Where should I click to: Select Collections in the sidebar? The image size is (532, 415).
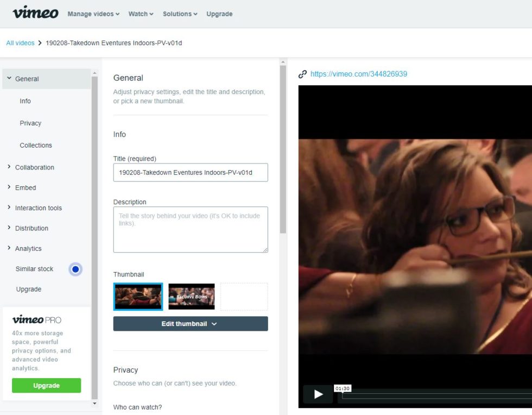pos(36,145)
